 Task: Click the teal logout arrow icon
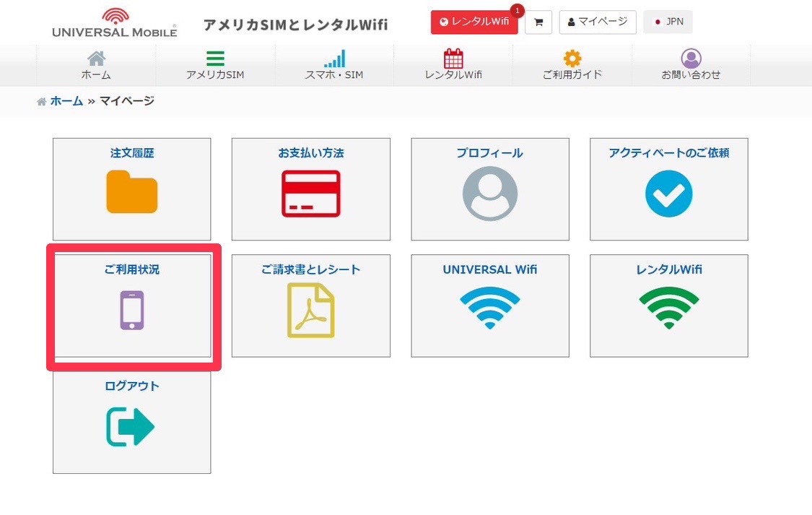pyautogui.click(x=130, y=427)
